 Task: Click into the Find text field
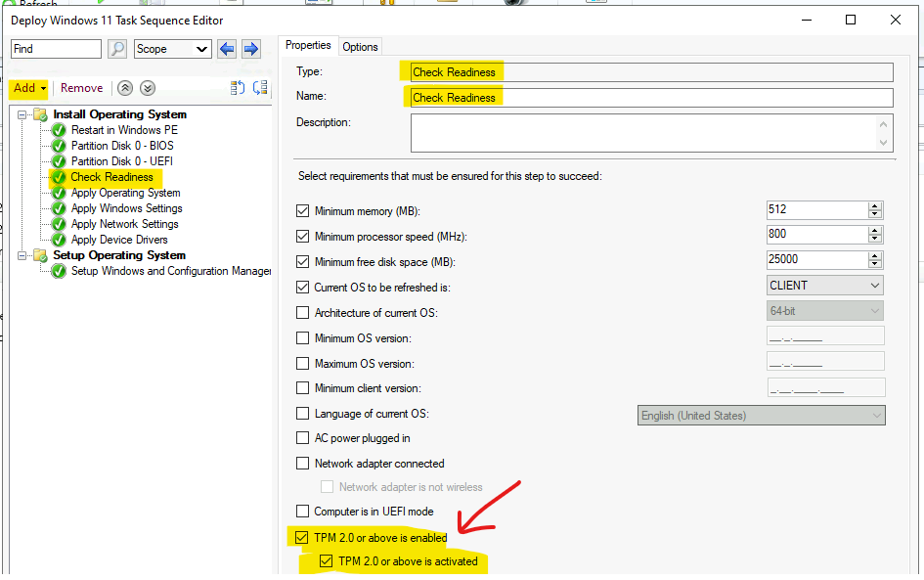coord(56,49)
